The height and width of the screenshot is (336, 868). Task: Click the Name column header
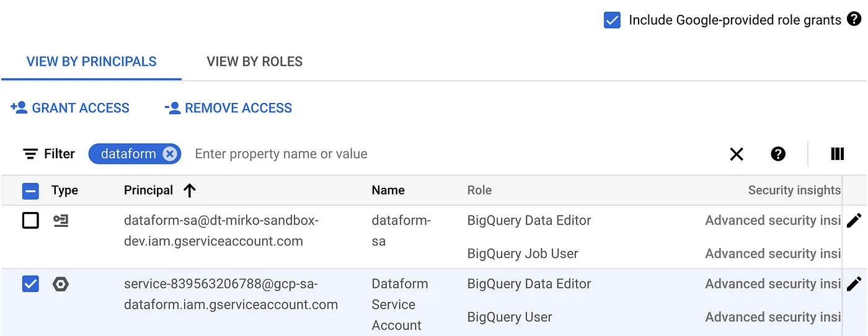coord(388,190)
